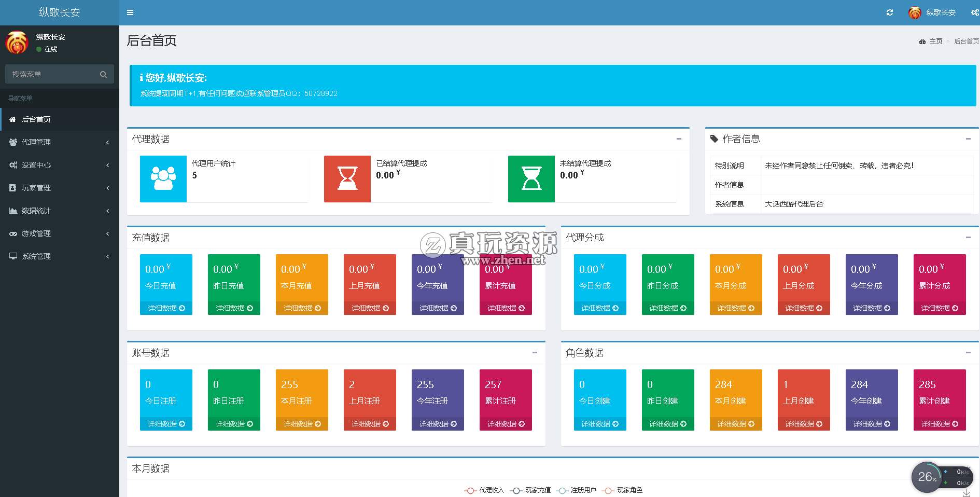Expand the 数据统计 sidebar submenu arrow
The image size is (980, 497).
point(108,211)
